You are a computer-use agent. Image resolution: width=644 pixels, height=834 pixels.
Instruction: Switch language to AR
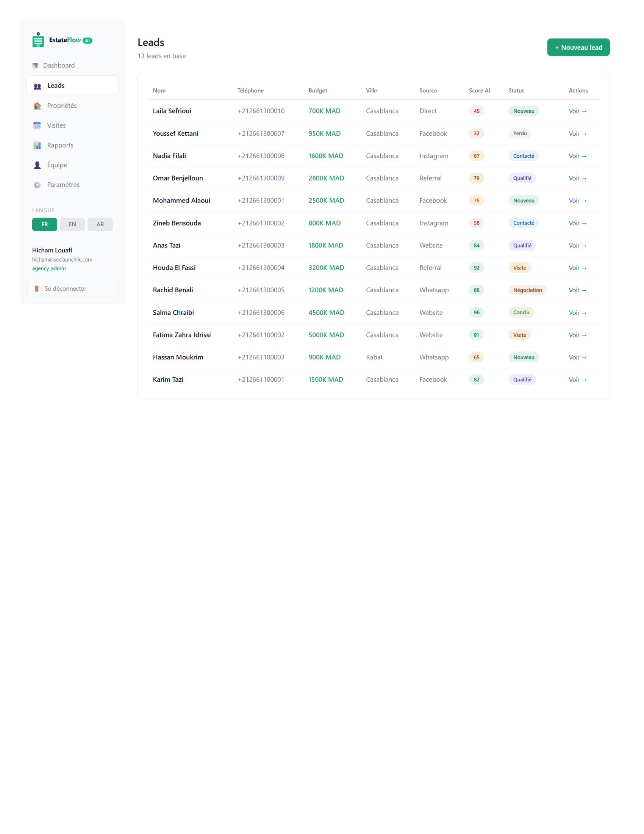(100, 224)
